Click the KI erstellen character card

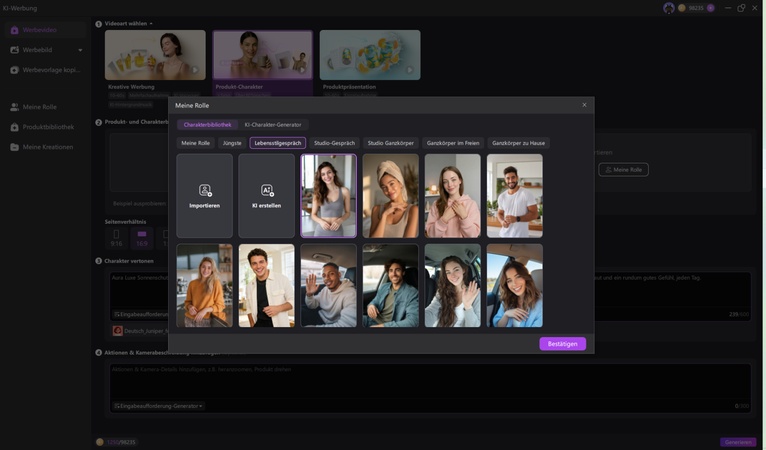point(266,195)
